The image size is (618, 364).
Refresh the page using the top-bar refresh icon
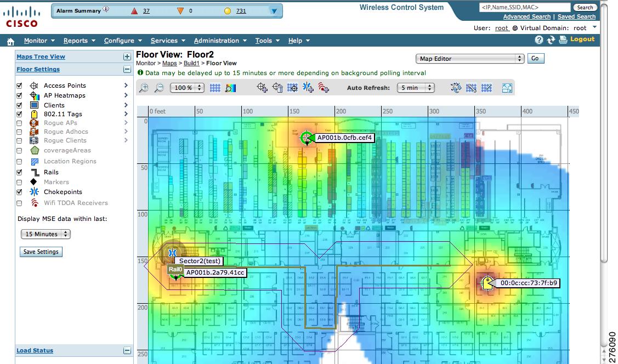pos(551,40)
